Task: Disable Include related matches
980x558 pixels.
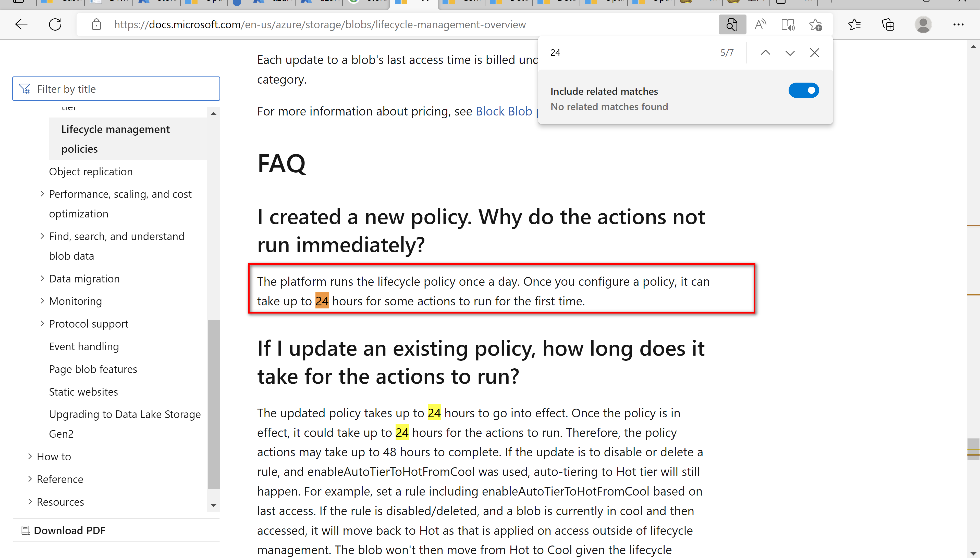Action: [x=804, y=90]
